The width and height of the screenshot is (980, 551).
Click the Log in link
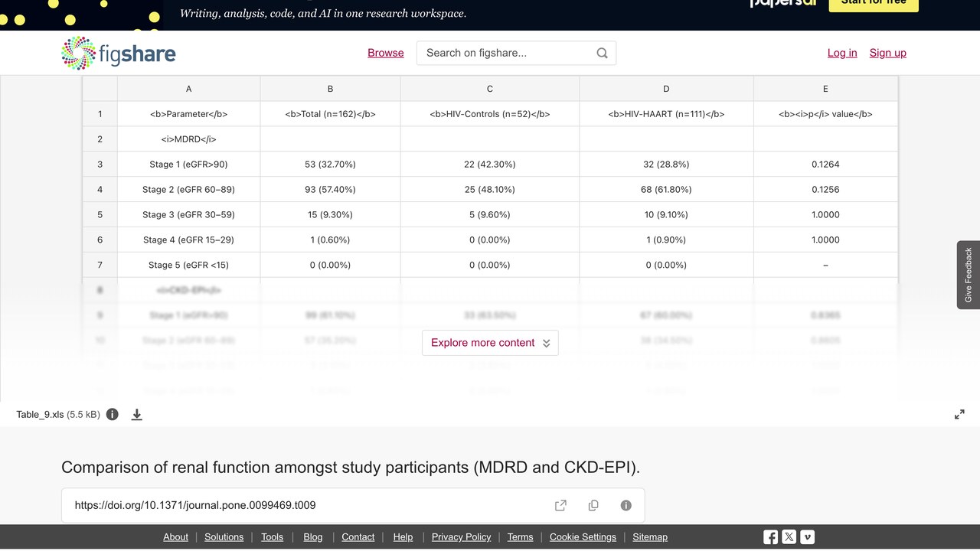[x=842, y=53]
